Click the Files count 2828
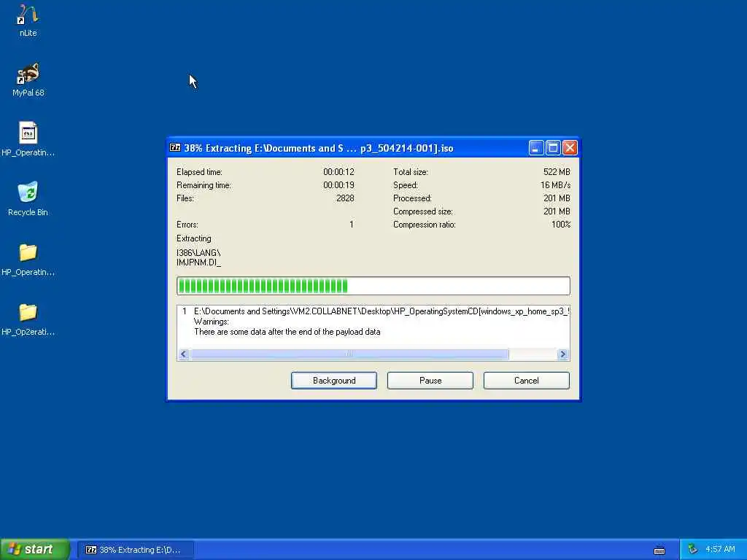This screenshot has height=560, width=747. (x=345, y=198)
